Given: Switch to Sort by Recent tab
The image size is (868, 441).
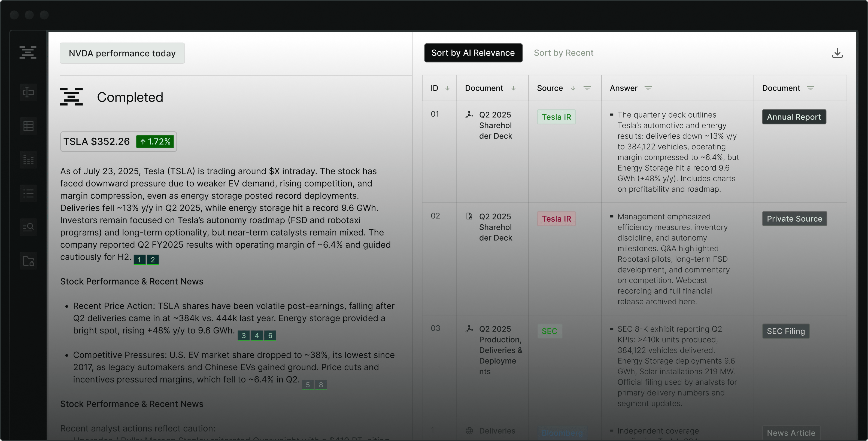Looking at the screenshot, I should tap(563, 53).
